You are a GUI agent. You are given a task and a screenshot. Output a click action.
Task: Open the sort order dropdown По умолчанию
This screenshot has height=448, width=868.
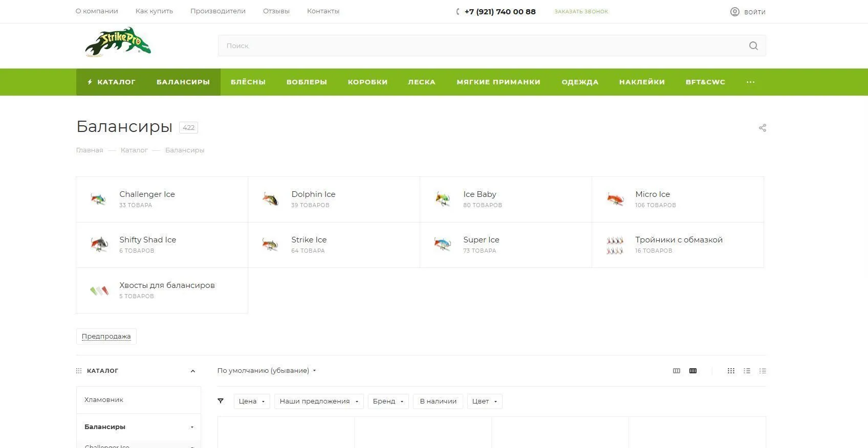(266, 371)
